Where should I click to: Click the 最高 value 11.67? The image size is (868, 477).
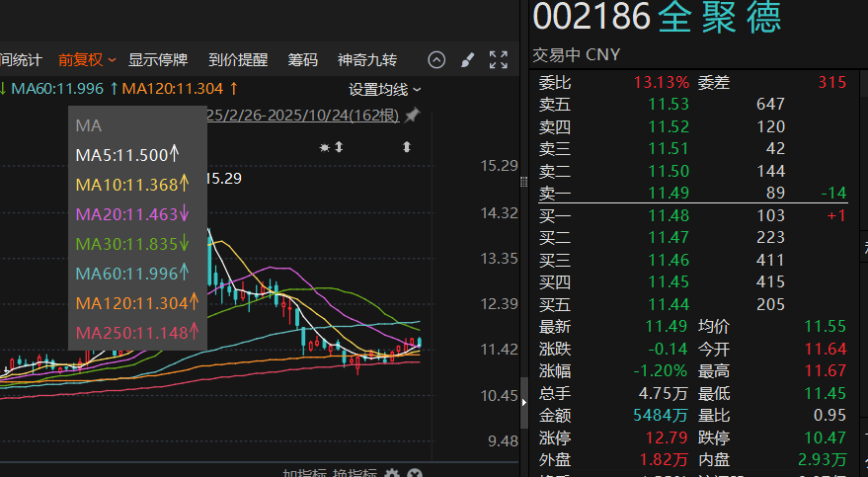pos(826,370)
